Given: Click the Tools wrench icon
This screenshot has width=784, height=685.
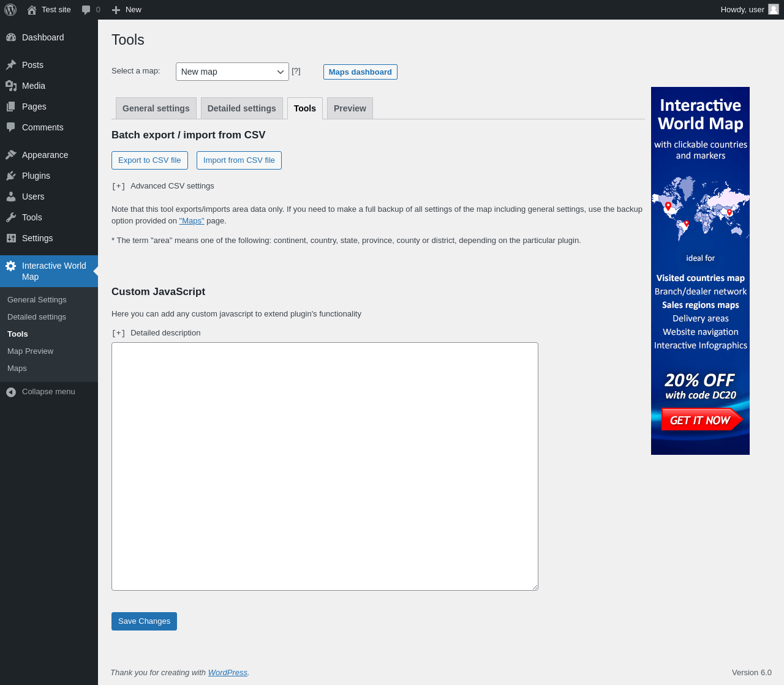Looking at the screenshot, I should point(11,217).
